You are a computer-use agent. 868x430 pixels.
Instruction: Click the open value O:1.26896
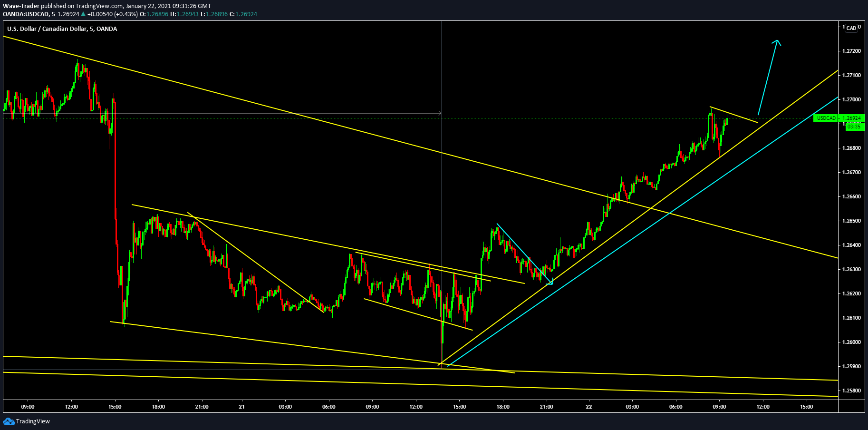point(154,14)
